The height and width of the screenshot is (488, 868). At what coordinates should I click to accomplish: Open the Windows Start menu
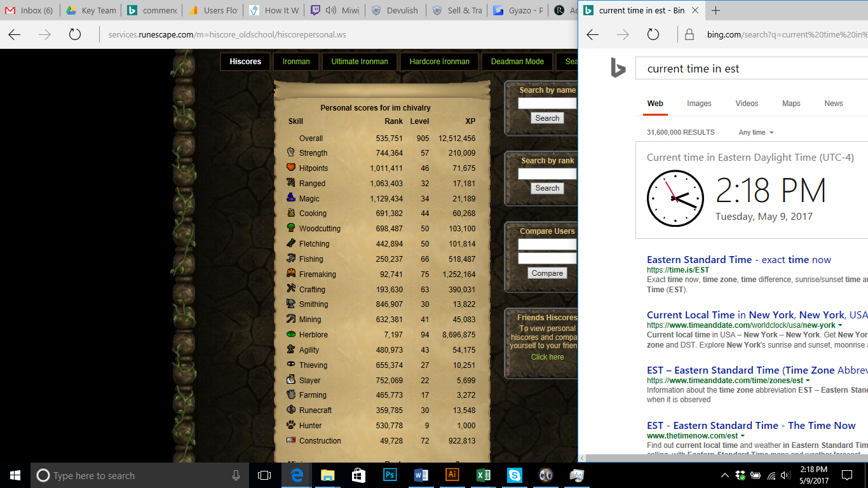[x=15, y=475]
